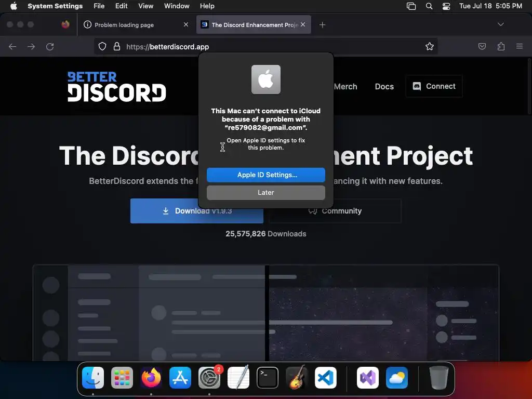Open GarageBand from the Dock
Image resolution: width=532 pixels, height=399 pixels.
click(297, 377)
